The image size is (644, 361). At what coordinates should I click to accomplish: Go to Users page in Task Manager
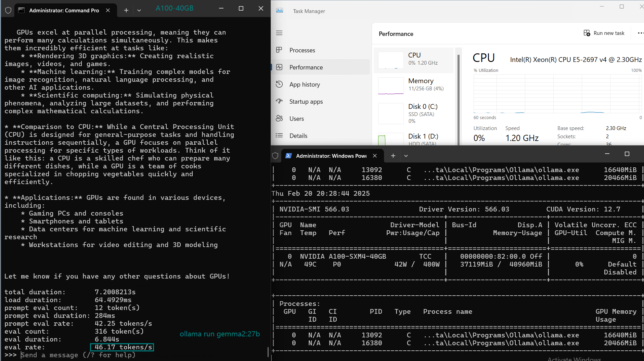(321, 118)
